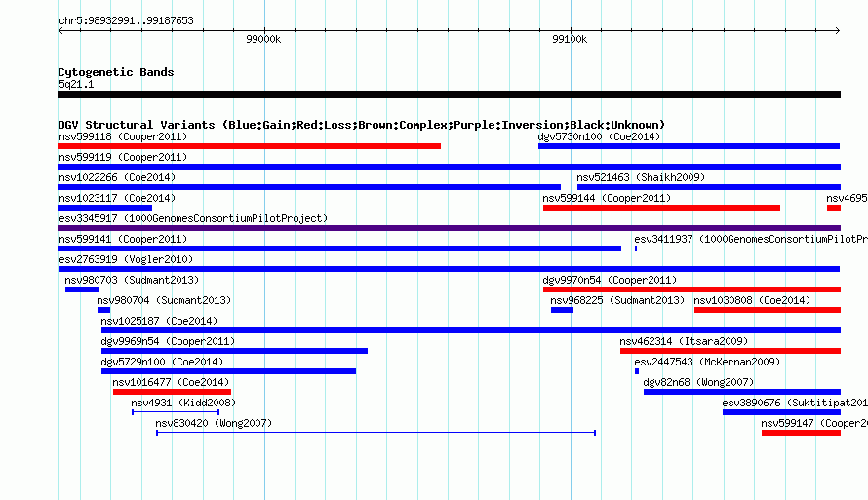The height and width of the screenshot is (500, 868).
Task: Click the dgv9969n54 (Cooper2011) label
Action: 168,341
